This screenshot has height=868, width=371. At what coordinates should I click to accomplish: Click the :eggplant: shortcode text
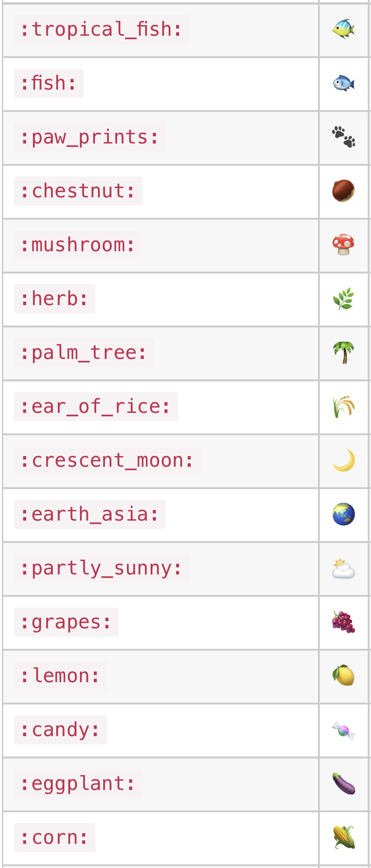click(x=78, y=783)
